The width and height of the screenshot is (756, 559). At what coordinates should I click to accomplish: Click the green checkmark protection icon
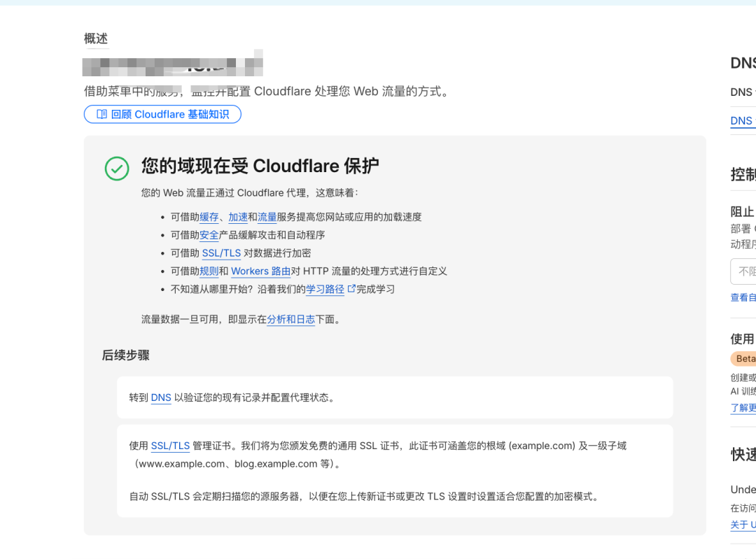tap(117, 169)
